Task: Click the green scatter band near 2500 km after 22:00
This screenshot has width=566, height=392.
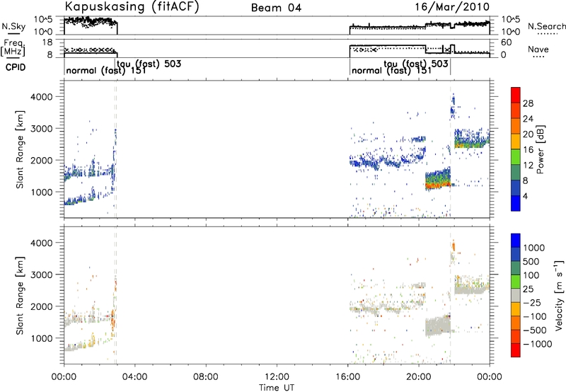Action: click(x=472, y=144)
